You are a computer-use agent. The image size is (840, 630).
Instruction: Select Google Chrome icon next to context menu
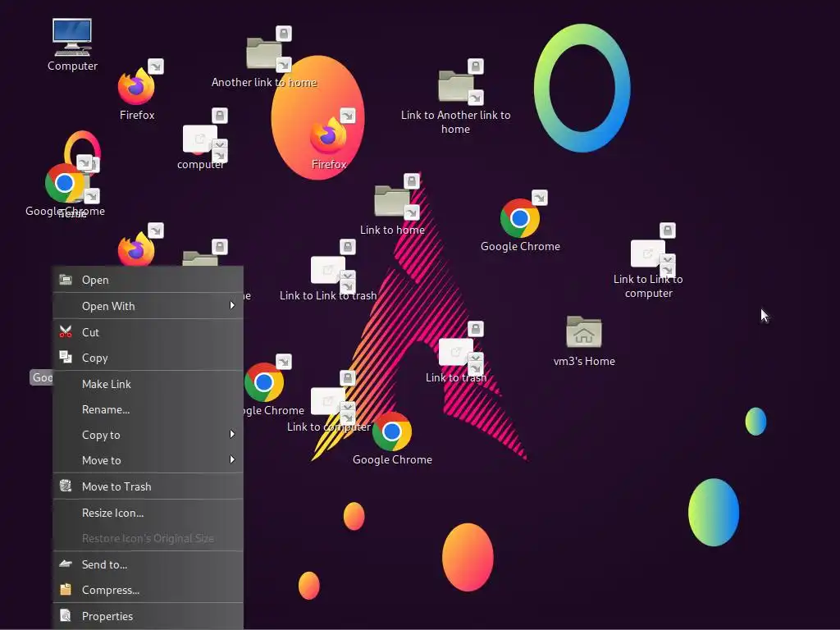click(264, 382)
